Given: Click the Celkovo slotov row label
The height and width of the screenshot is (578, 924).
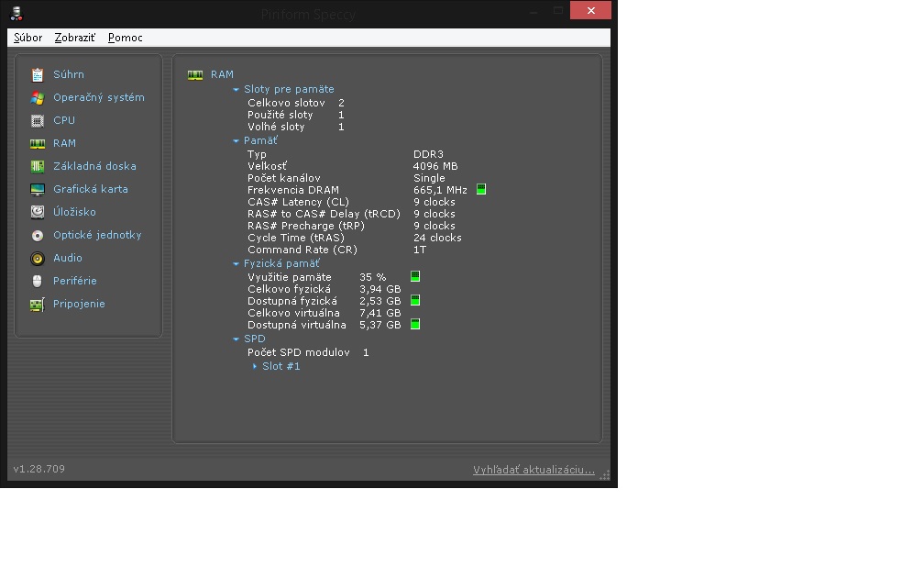Looking at the screenshot, I should (x=286, y=103).
